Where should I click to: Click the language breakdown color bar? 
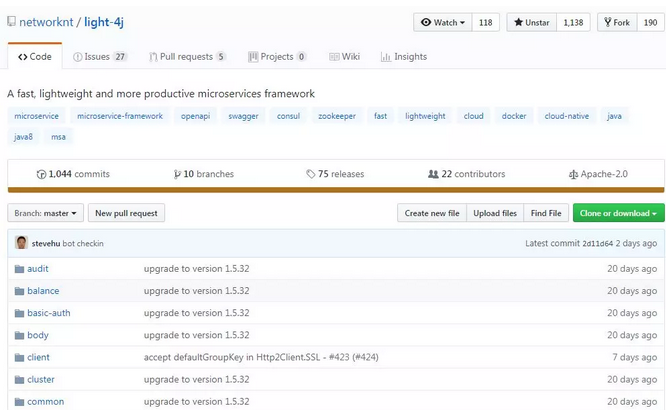[336, 190]
